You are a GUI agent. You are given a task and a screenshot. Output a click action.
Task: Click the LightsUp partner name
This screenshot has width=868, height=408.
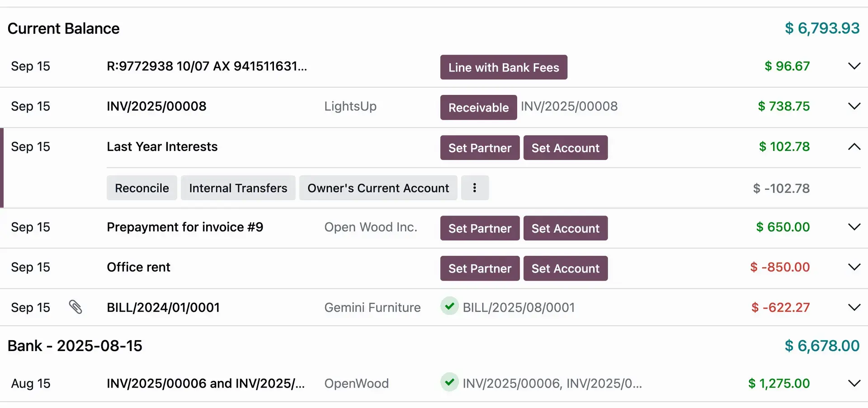click(x=350, y=106)
